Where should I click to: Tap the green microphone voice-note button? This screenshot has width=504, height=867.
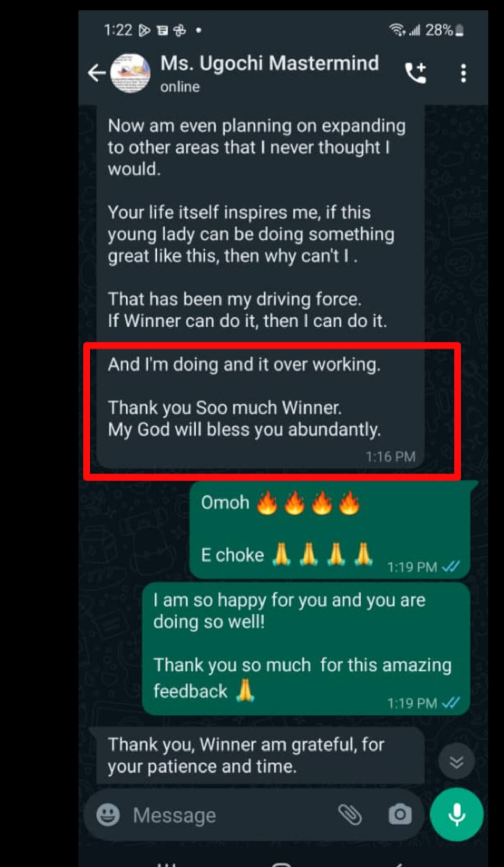pos(457,815)
